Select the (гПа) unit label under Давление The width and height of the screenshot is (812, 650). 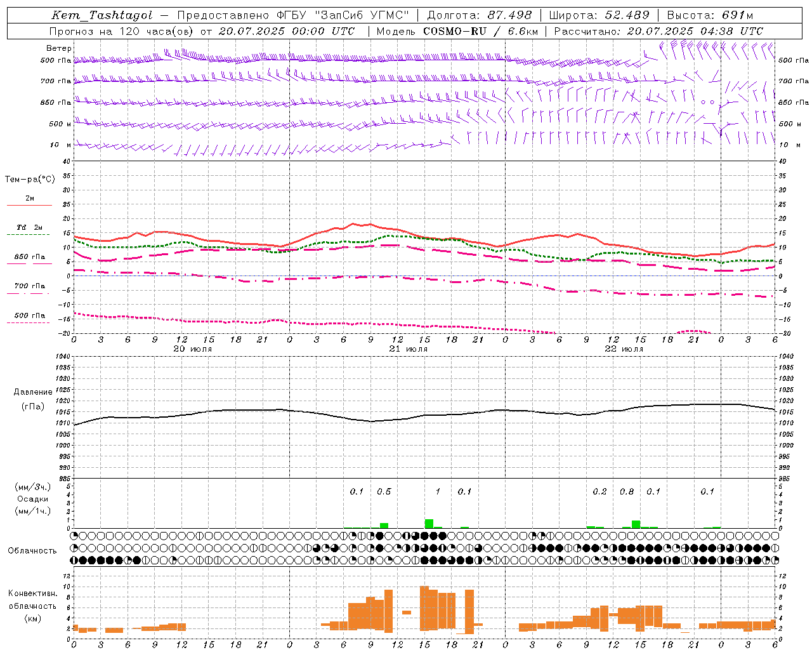(x=33, y=407)
